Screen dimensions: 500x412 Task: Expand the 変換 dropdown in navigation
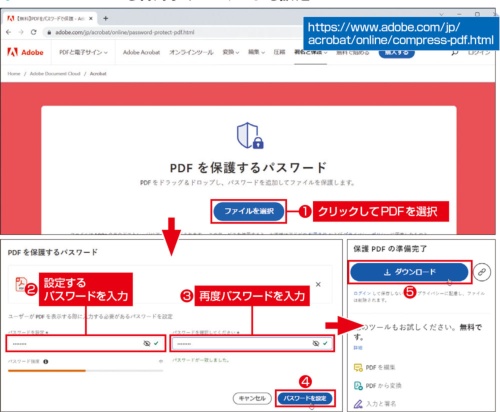pos(231,52)
